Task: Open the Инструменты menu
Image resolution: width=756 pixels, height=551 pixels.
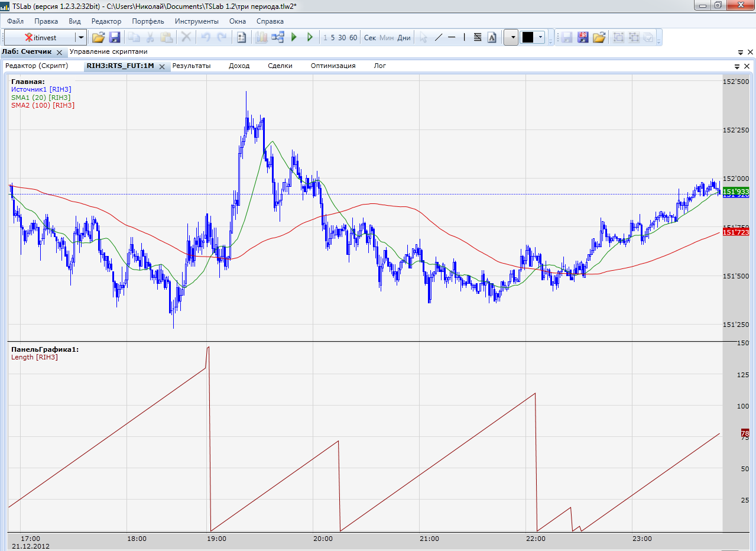Action: (196, 21)
